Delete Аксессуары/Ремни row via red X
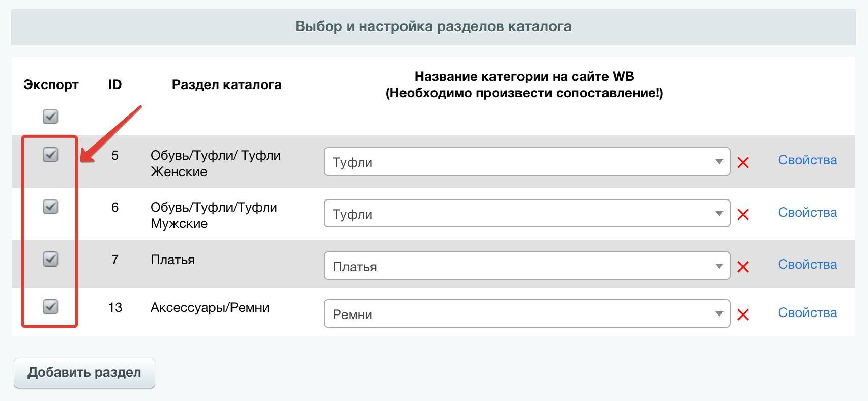This screenshot has height=401, width=868. click(743, 315)
